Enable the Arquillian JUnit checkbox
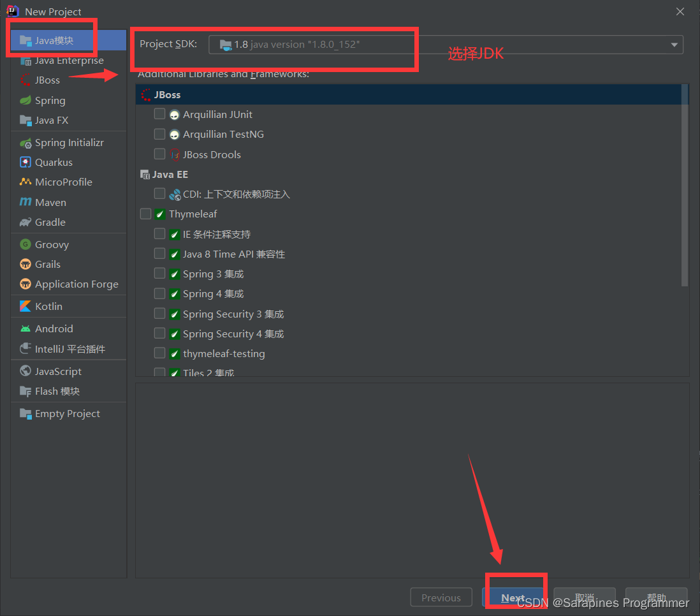The height and width of the screenshot is (616, 700). coord(159,114)
